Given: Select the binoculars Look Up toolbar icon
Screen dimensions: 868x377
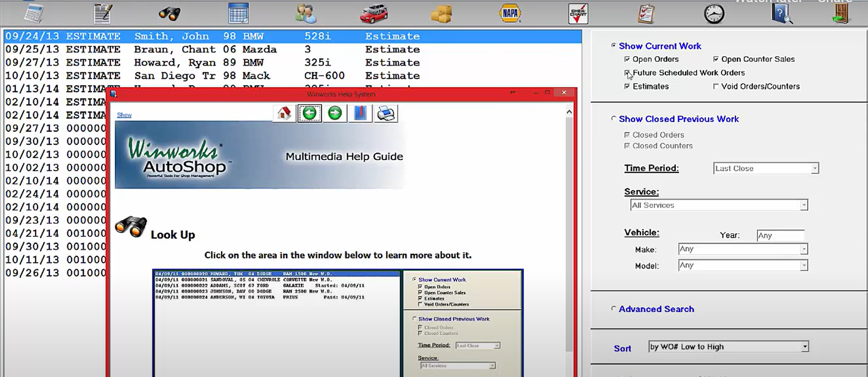Looking at the screenshot, I should click(170, 14).
